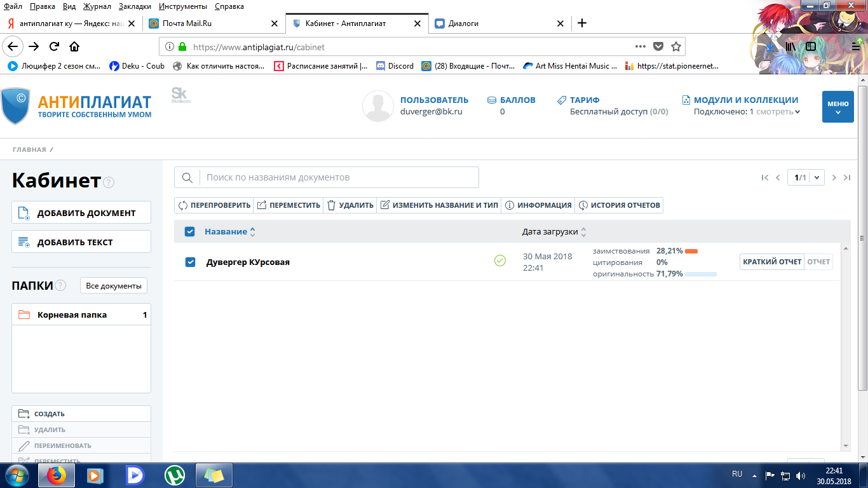Click the ДОБАВИТЬ ДОКУМЕНТ button

point(81,213)
